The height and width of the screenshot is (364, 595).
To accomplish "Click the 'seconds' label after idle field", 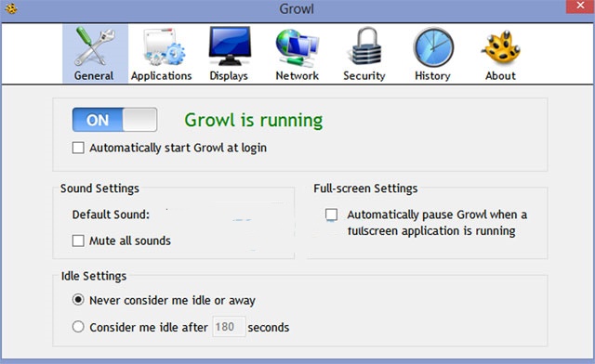I will 269,327.
